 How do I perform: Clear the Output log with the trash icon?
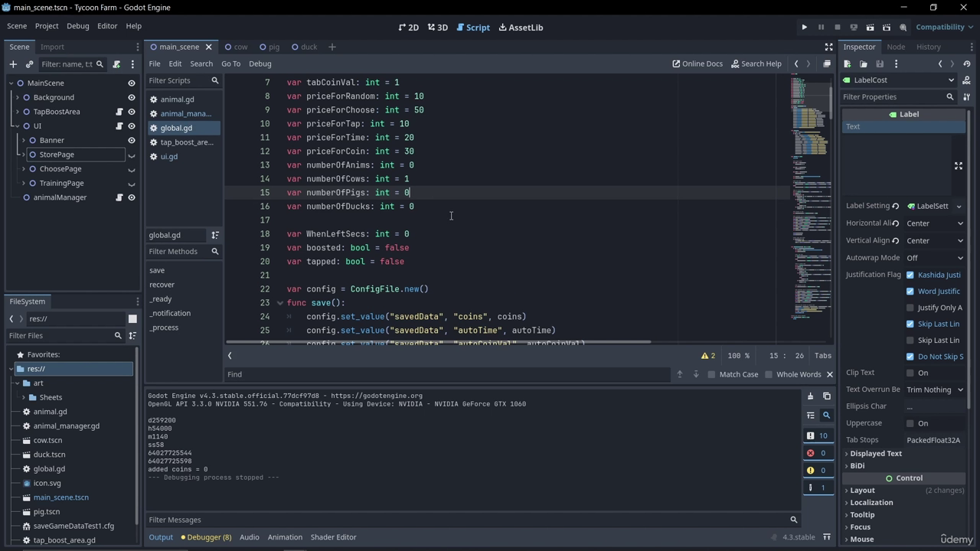click(810, 396)
